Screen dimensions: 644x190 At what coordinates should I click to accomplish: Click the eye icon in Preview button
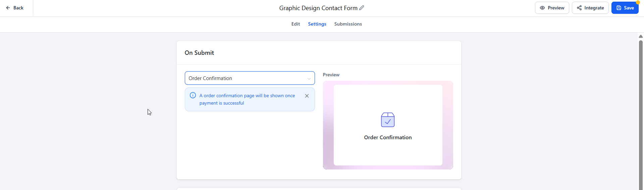coord(542,8)
